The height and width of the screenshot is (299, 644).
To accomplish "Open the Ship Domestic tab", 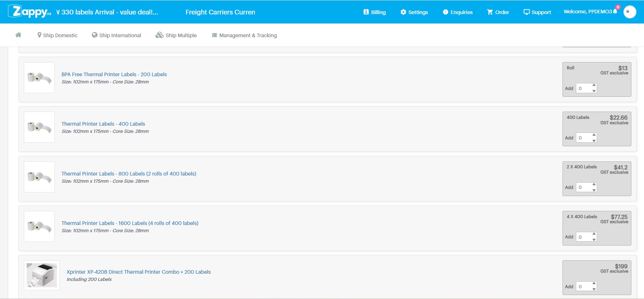I will (x=57, y=35).
